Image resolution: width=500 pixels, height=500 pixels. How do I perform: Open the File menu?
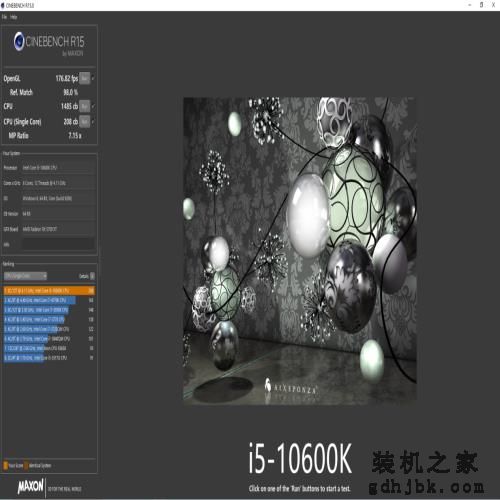(x=4, y=17)
